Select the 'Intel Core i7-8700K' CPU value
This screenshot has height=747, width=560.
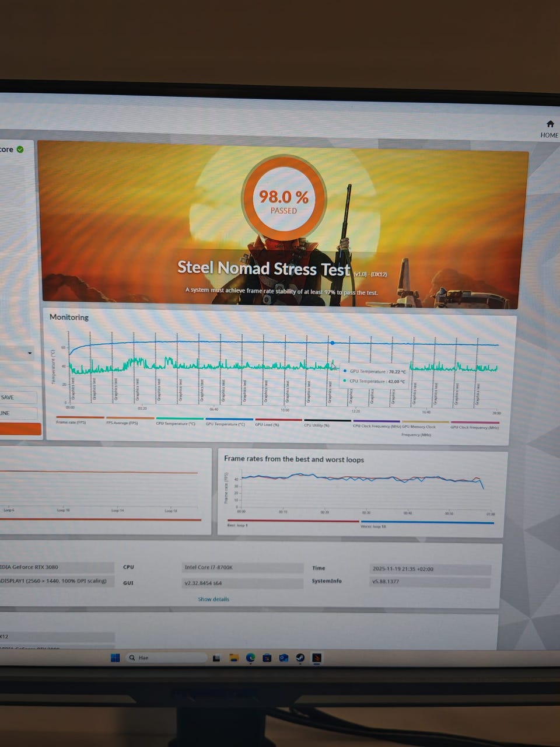[209, 567]
